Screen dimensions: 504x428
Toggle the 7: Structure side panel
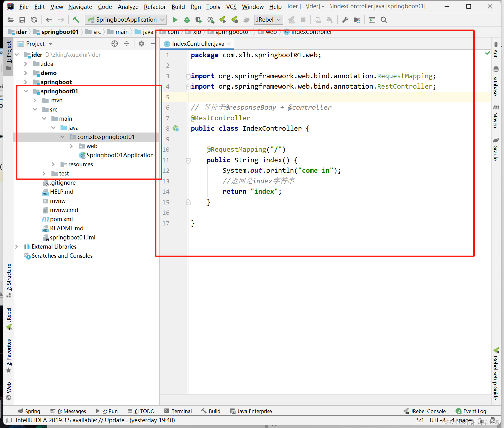pos(9,281)
